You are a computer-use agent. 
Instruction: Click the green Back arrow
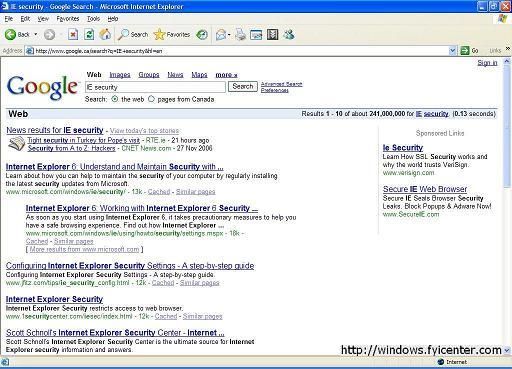(x=10, y=34)
